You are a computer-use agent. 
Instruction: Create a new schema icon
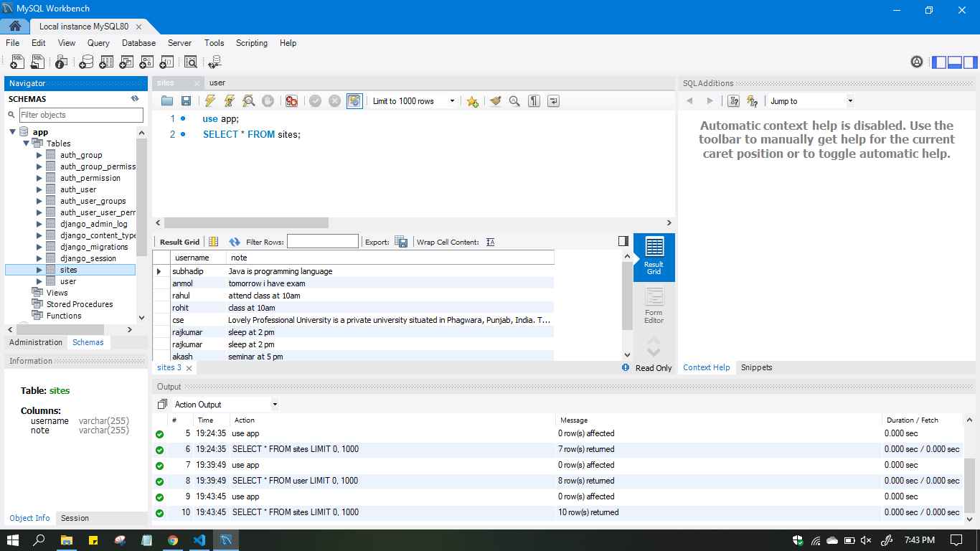pyautogui.click(x=86, y=62)
